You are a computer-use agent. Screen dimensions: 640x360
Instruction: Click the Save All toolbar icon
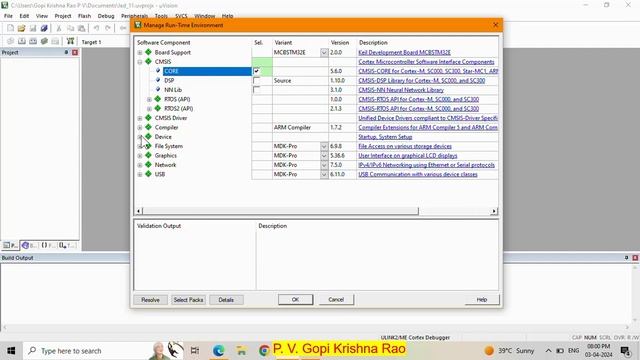click(x=44, y=28)
